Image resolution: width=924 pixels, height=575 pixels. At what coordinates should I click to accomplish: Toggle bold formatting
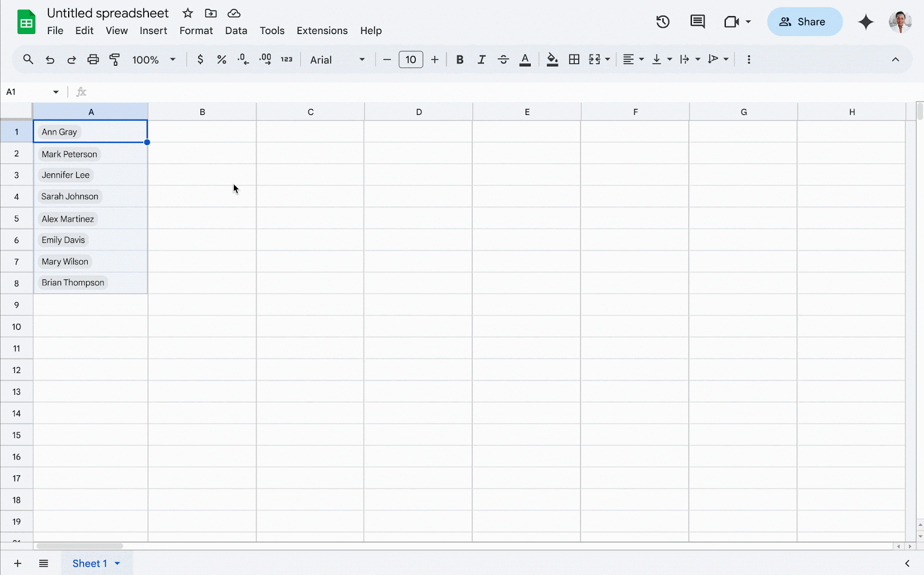[460, 59]
